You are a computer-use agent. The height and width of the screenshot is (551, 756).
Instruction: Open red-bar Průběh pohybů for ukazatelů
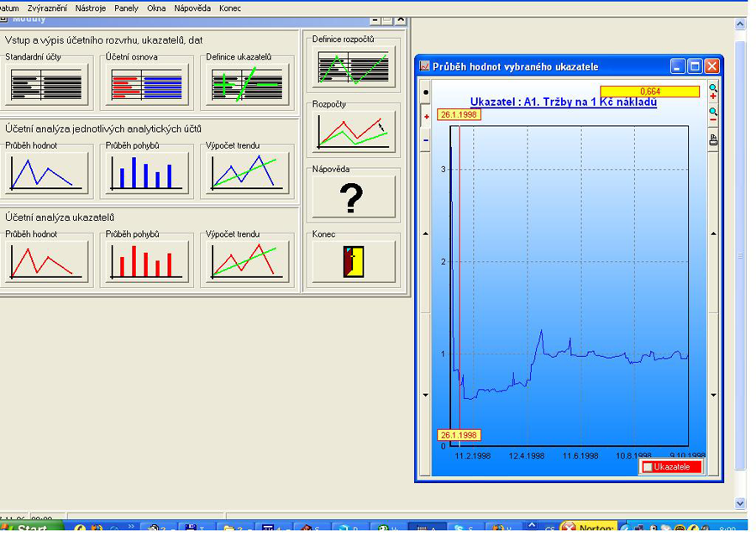point(147,262)
